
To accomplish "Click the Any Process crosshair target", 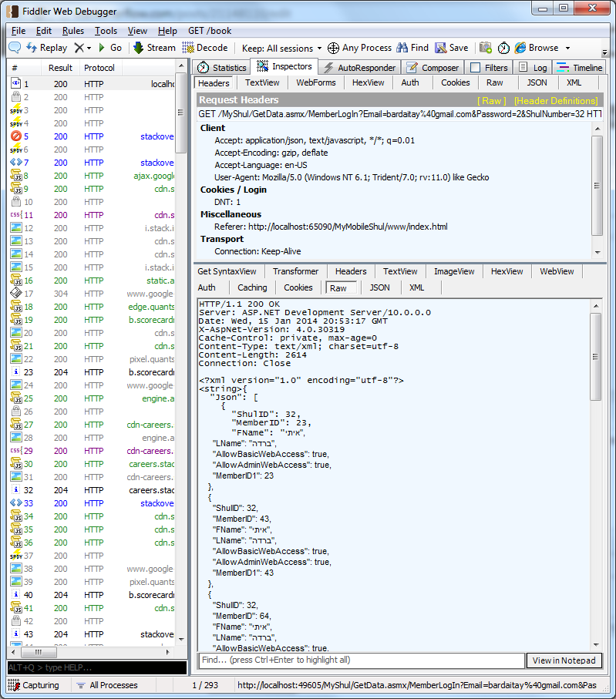I will pos(333,48).
